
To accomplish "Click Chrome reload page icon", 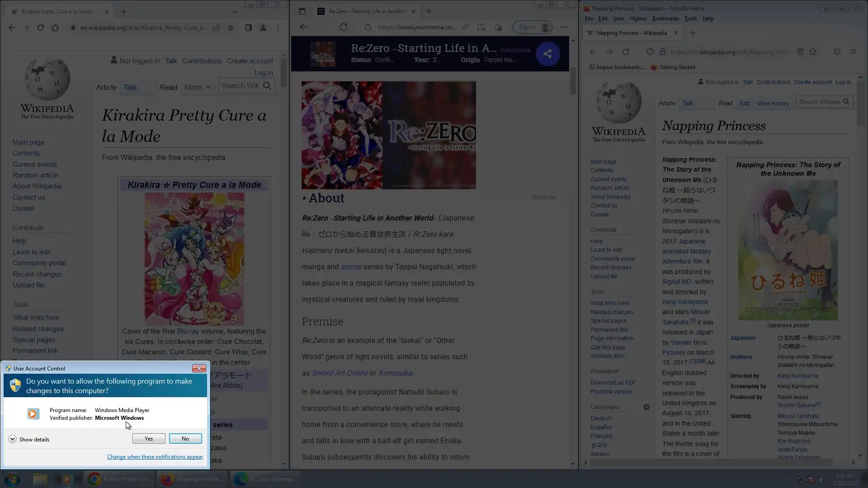I will pyautogui.click(x=41, y=28).
